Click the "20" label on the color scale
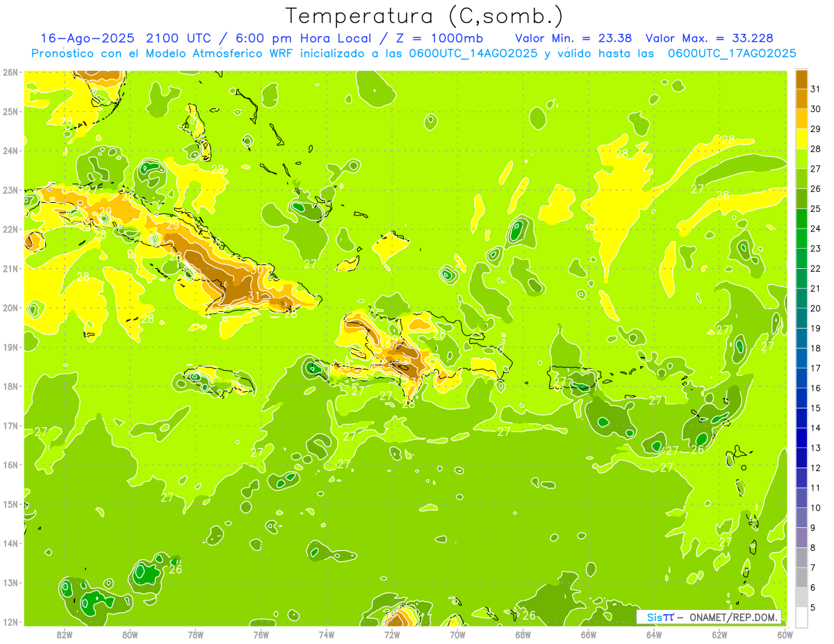This screenshot has width=834, height=644. click(x=815, y=308)
